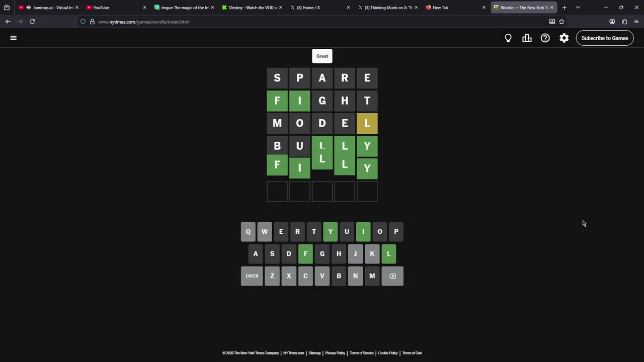Open the Cookie Policy footer link
The image size is (644, 362).
[388, 353]
